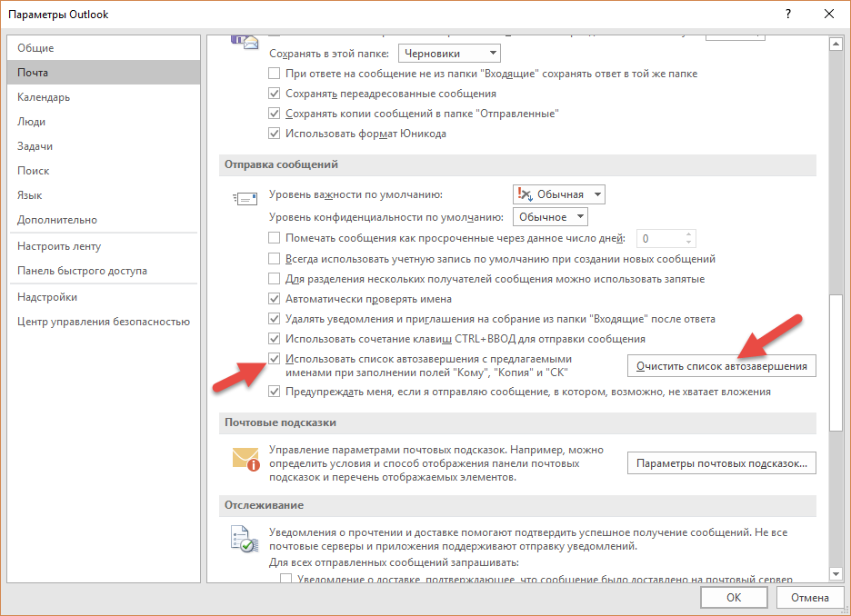Toggle deleting meeting requests after reply

pos(274,319)
